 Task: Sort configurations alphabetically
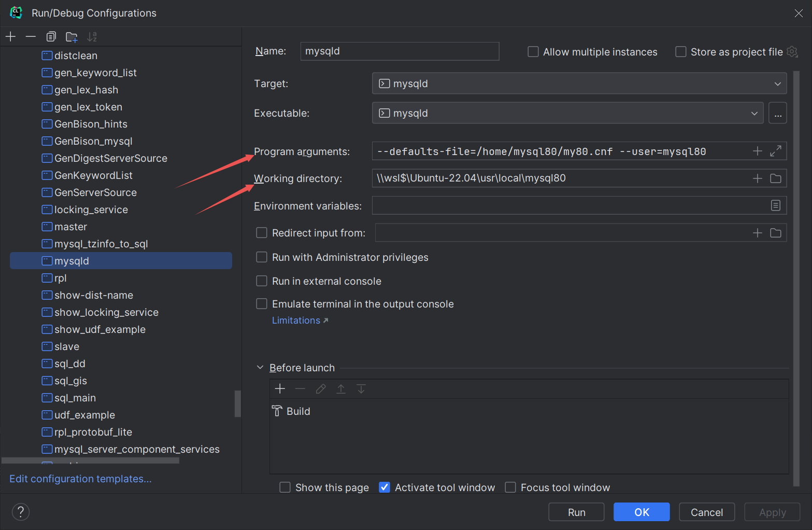92,36
